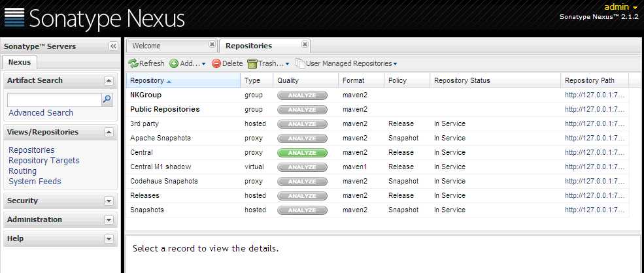Select the Snapshots repository name
The width and height of the screenshot is (644, 273).
coord(147,210)
